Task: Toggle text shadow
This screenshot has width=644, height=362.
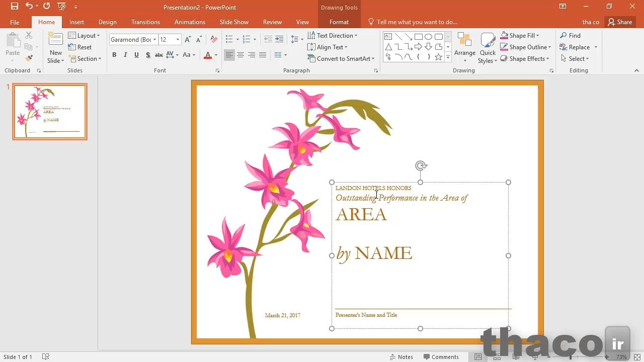Action: tap(147, 55)
